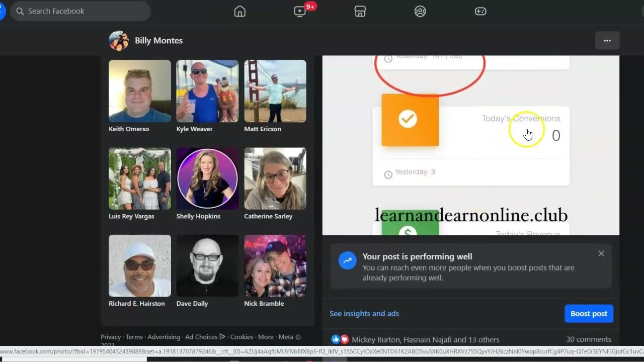The width and height of the screenshot is (644, 362).
Task: Open the post image with Today's Conversions
Action: (x=471, y=145)
